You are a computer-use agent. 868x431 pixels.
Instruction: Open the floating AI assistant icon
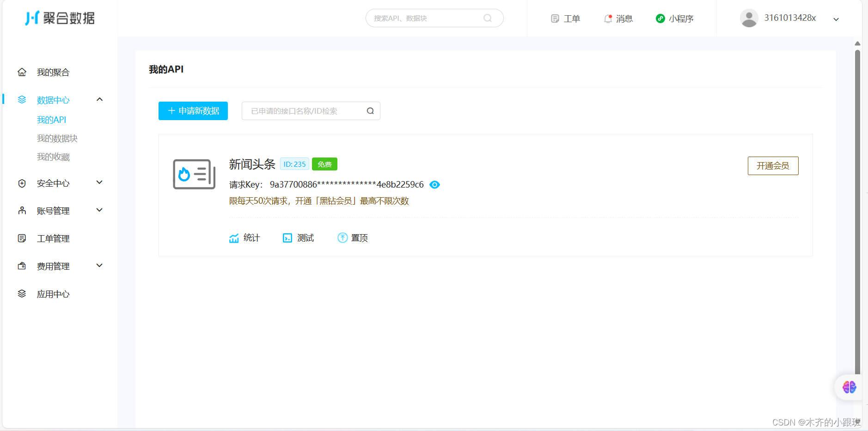pyautogui.click(x=850, y=387)
